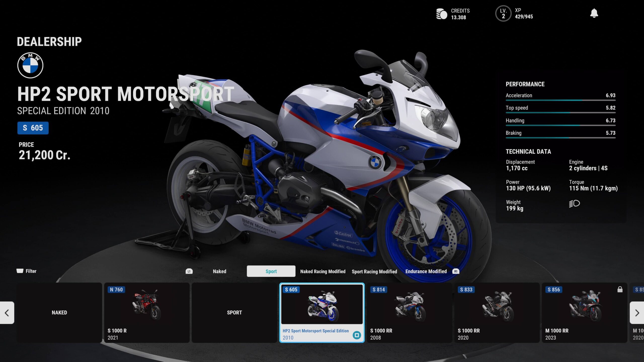Click the BMW brand logo
This screenshot has height=362, width=644.
tap(30, 65)
